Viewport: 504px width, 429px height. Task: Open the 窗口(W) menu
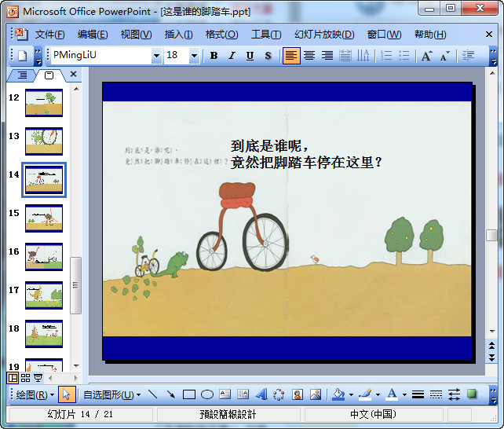coord(384,35)
